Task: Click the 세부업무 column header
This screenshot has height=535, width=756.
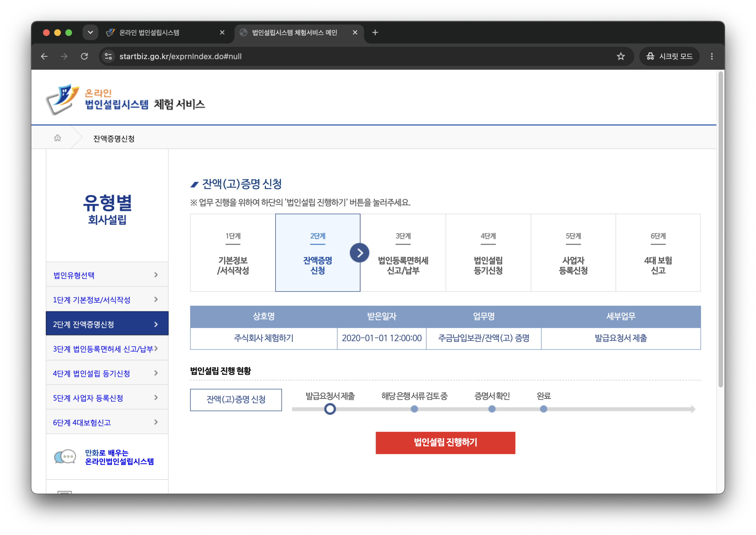Action: [x=620, y=316]
